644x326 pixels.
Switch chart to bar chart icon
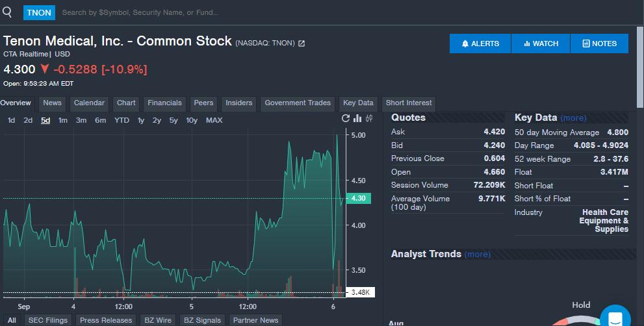tap(357, 119)
